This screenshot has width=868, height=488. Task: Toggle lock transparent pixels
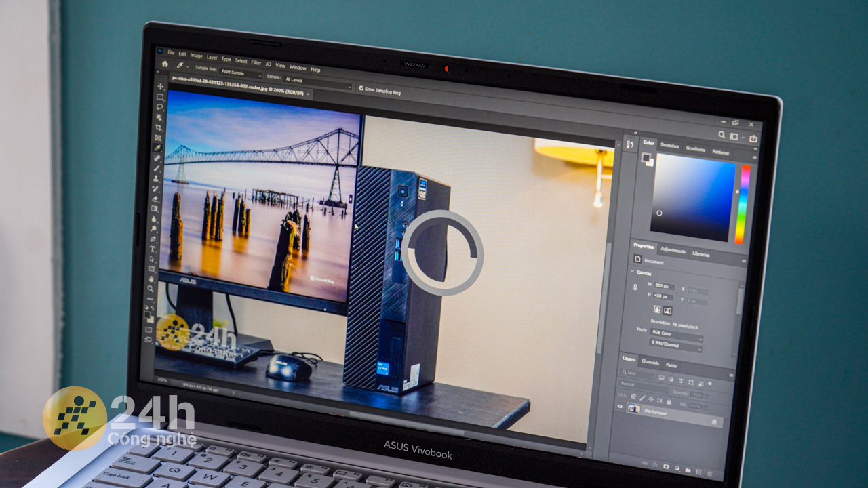[633, 396]
